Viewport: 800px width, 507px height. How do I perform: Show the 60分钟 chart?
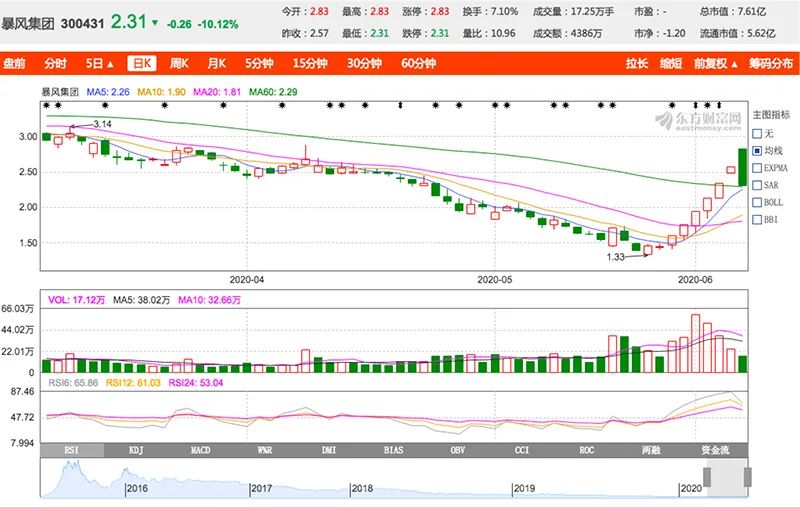(418, 63)
